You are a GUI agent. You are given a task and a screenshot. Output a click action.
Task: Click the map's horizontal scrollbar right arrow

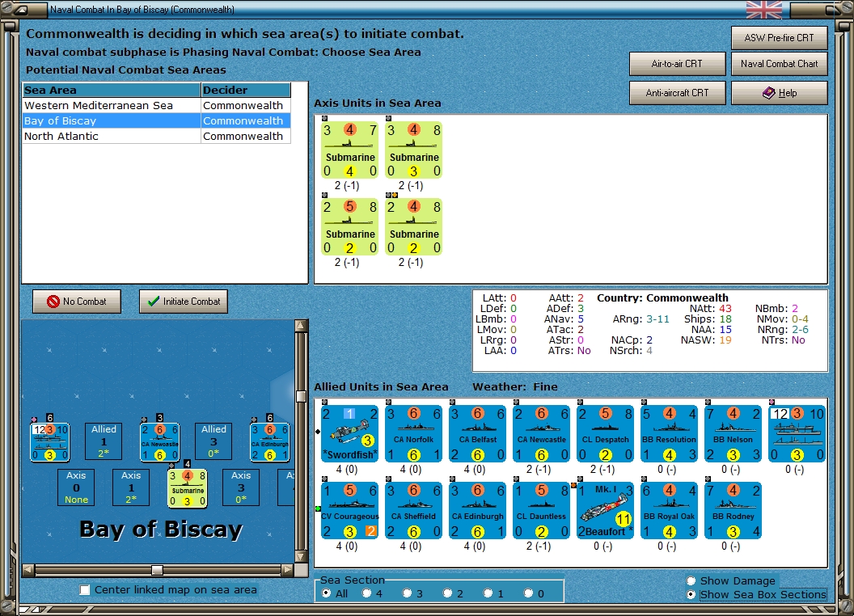click(x=287, y=570)
